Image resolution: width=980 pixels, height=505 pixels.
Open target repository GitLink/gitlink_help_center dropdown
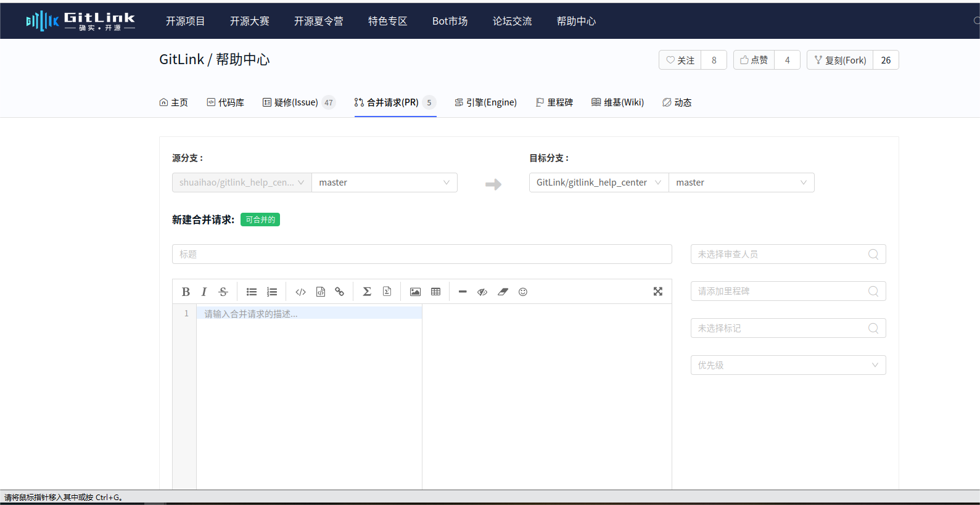599,183
